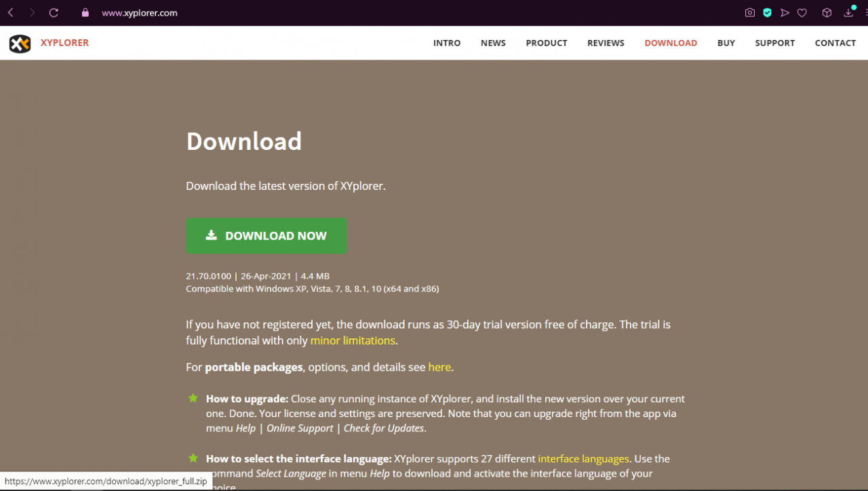Open the BUY page
868x491 pixels.
(x=726, y=43)
